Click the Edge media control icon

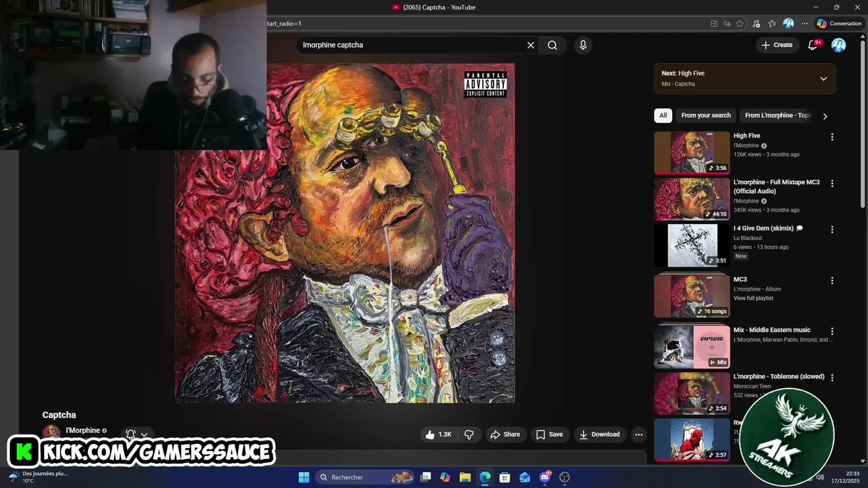pos(755,23)
